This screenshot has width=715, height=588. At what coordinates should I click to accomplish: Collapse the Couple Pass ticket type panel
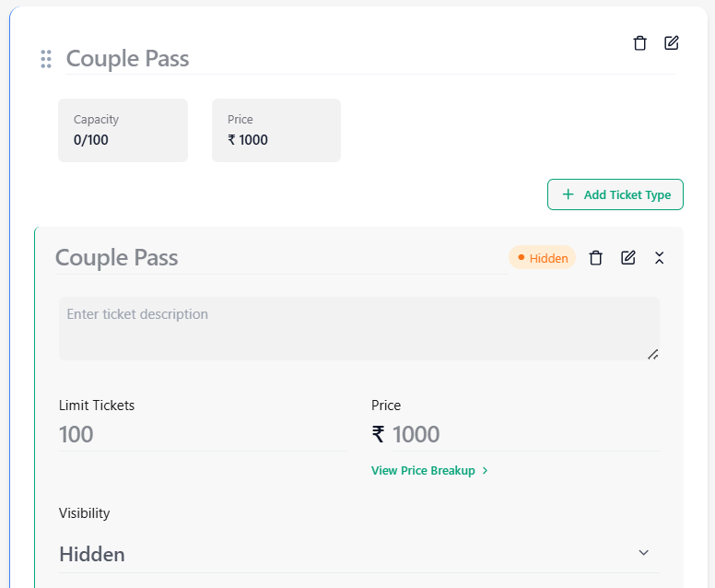pos(659,258)
